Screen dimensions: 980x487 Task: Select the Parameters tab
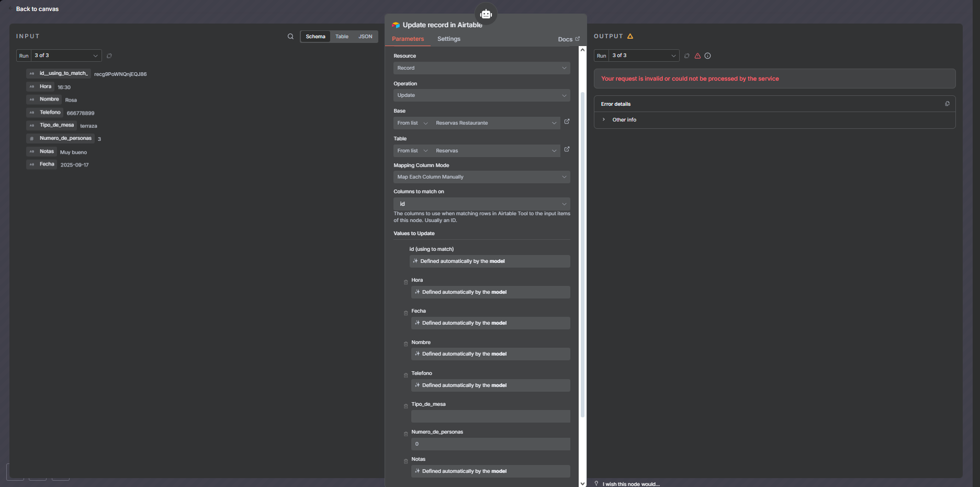408,39
